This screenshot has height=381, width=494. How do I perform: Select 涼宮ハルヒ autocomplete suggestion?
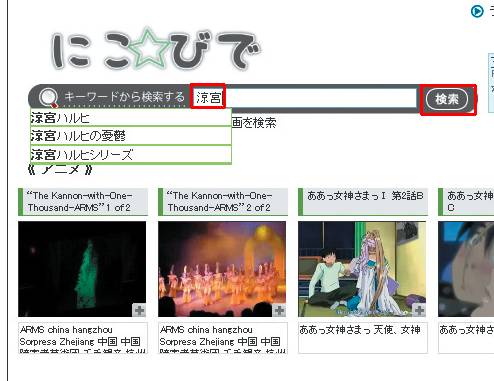(x=131, y=118)
